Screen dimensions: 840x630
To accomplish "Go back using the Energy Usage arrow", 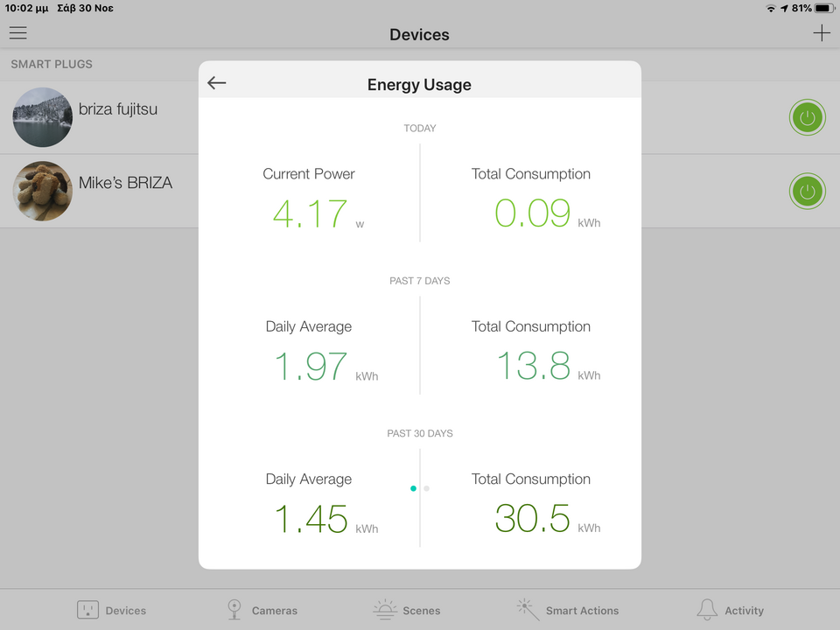I will (x=216, y=83).
